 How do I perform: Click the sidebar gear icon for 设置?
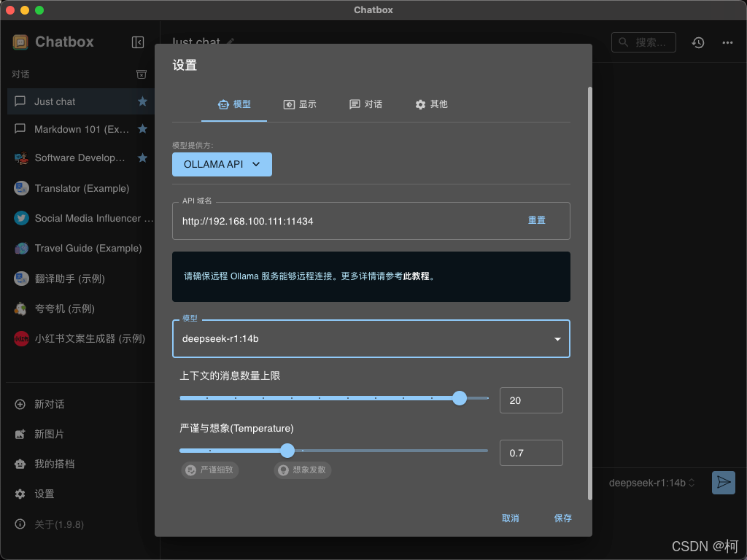tap(20, 494)
